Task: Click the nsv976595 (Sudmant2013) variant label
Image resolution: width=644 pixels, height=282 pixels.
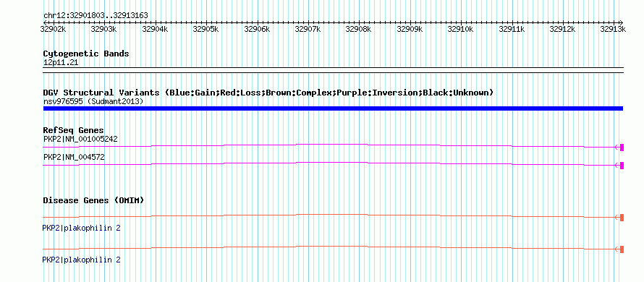Action: pyautogui.click(x=93, y=101)
